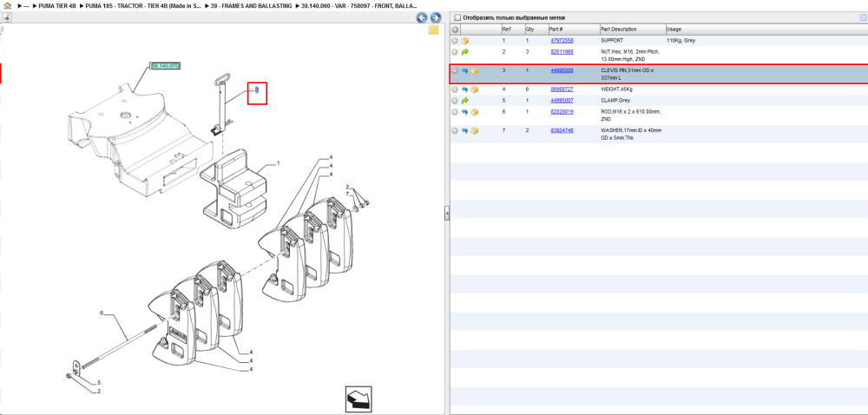The image size is (868, 415).
Task: Collapse the panel using the splitter handle
Action: pyautogui.click(x=447, y=213)
